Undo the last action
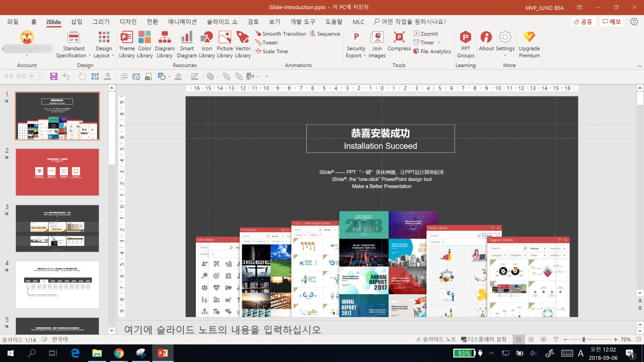 tap(66, 76)
